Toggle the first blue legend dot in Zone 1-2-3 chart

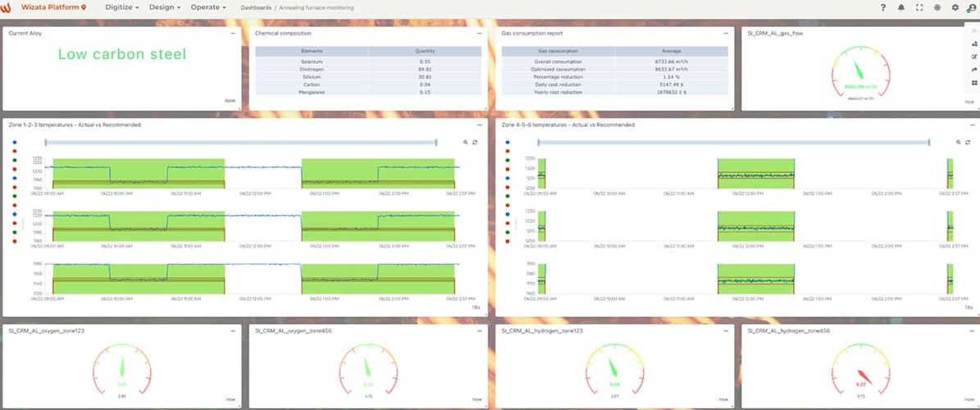pos(15,143)
